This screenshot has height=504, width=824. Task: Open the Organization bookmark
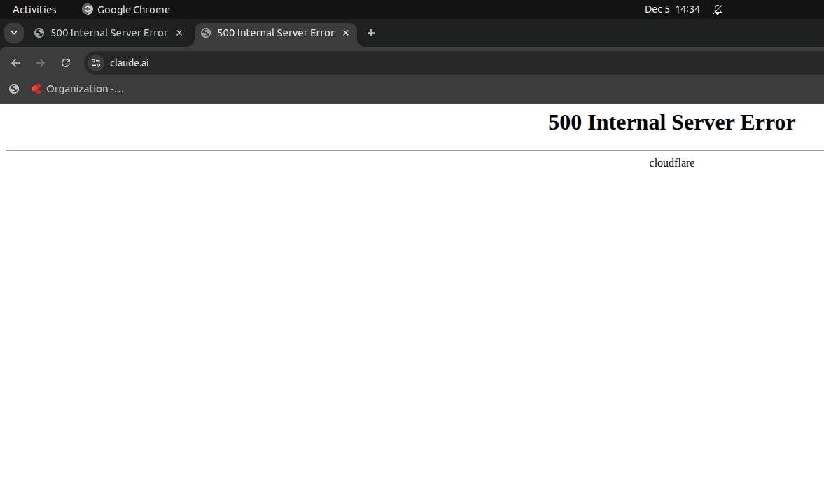coord(77,89)
